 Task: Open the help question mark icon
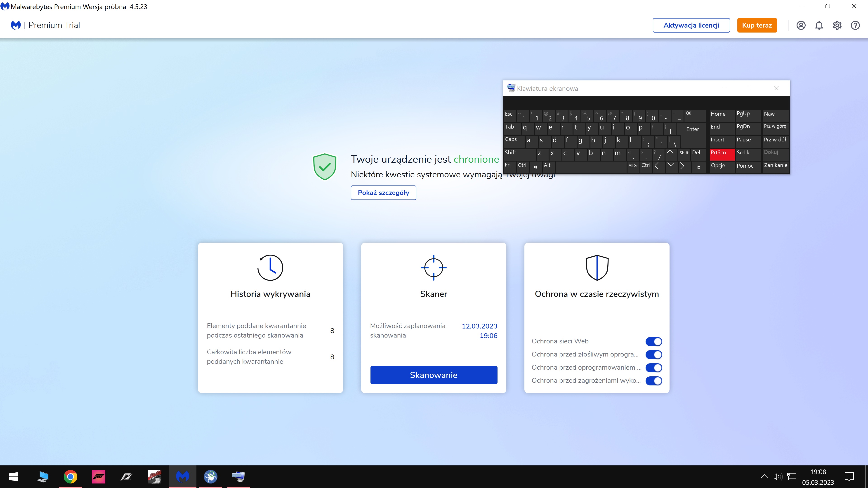coord(856,25)
